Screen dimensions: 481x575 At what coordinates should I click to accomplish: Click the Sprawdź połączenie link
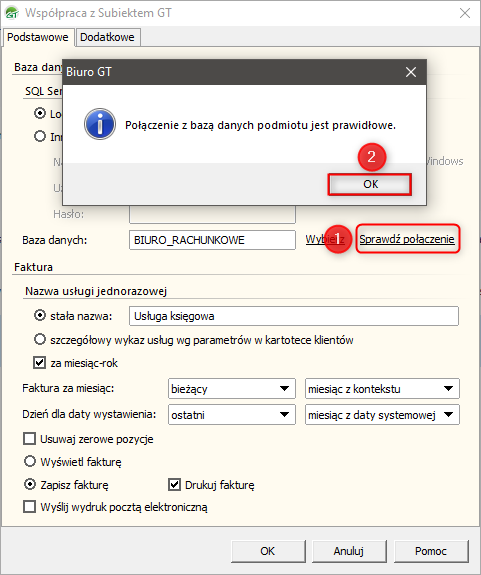point(407,239)
